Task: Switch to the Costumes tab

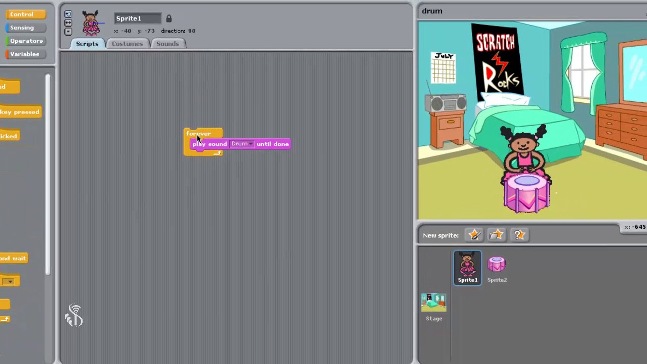Action: [127, 44]
